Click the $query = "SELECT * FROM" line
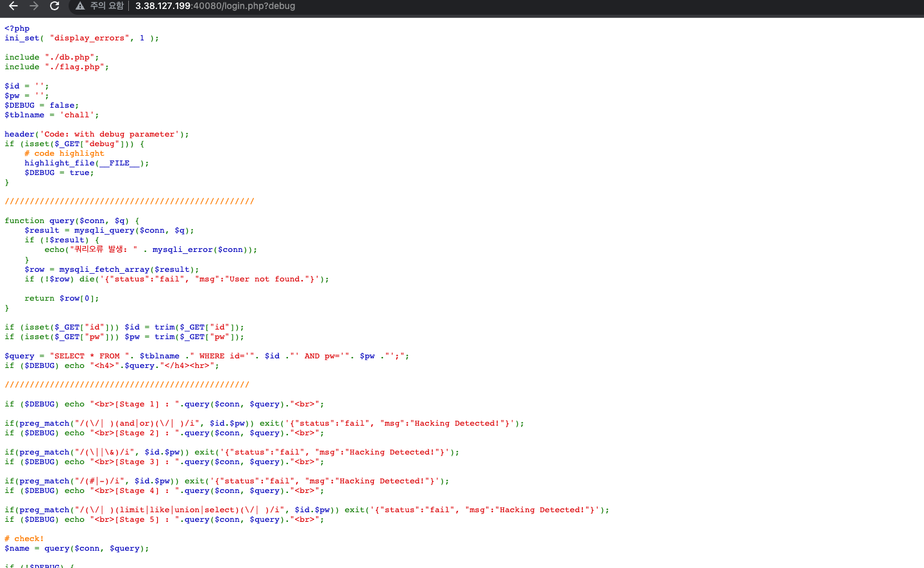 tap(206, 356)
